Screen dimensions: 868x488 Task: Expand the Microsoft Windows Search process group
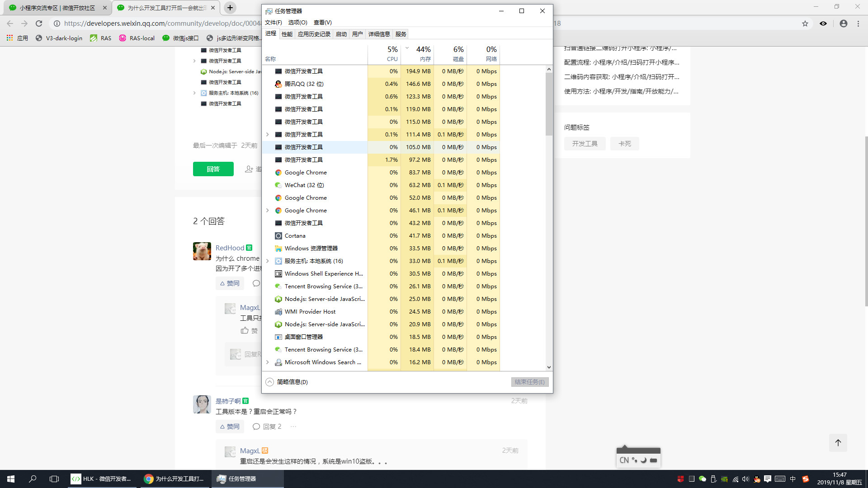267,362
